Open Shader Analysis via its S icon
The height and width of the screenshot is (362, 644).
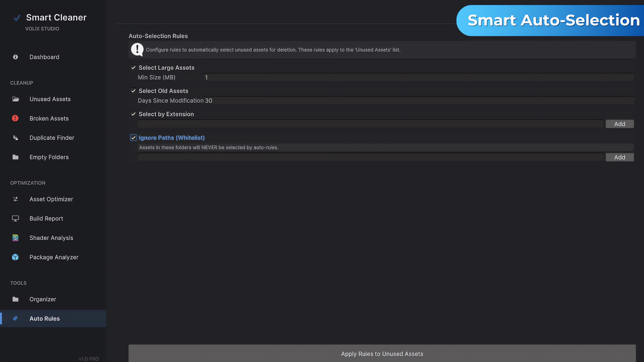tap(14, 238)
